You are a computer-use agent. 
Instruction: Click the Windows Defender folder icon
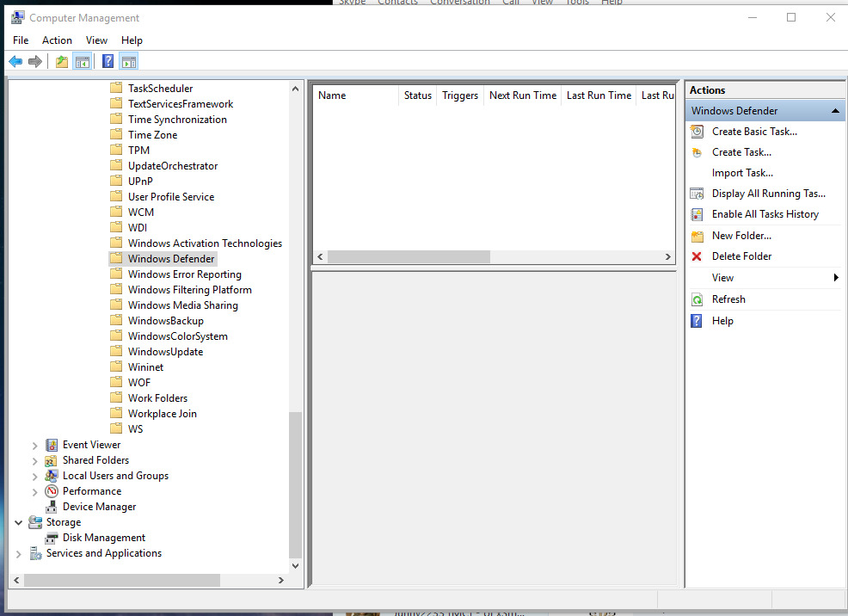click(116, 258)
